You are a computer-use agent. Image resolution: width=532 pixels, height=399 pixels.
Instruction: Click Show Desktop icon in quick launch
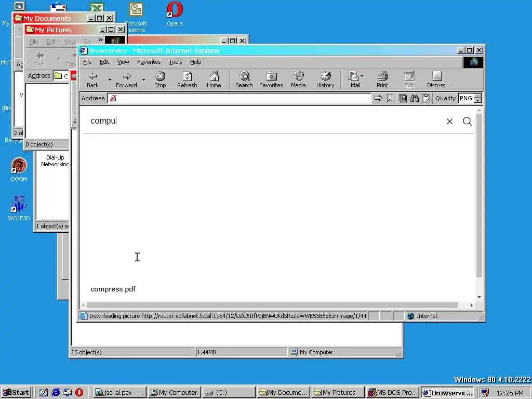pyautogui.click(x=44, y=393)
